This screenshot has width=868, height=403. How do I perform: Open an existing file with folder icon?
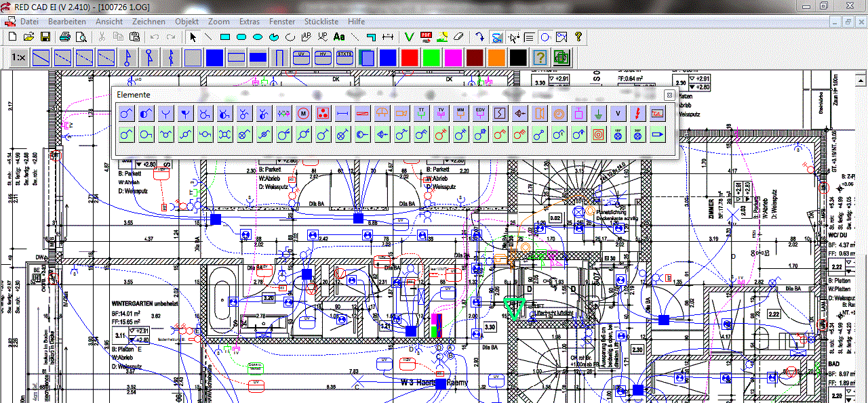pos(28,37)
